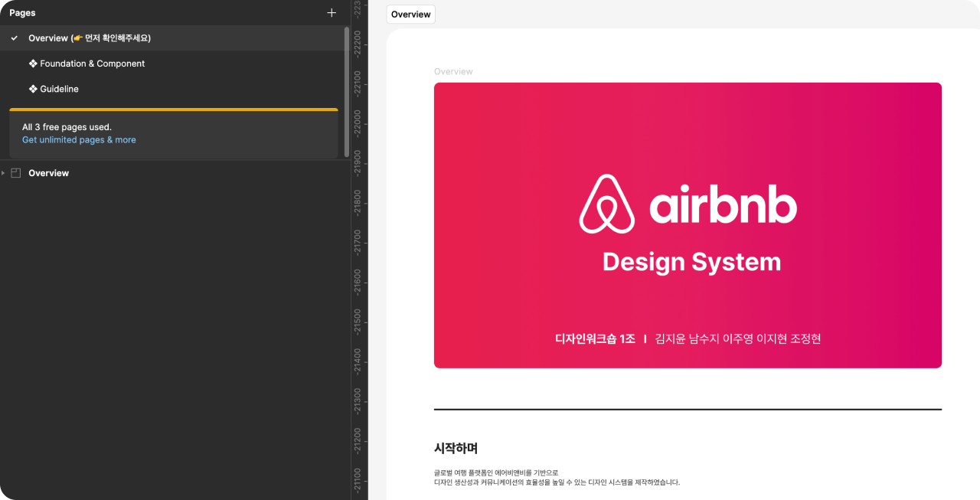Click the All 3 free pages used notice
Screen dimensions: 980x500
click(67, 127)
